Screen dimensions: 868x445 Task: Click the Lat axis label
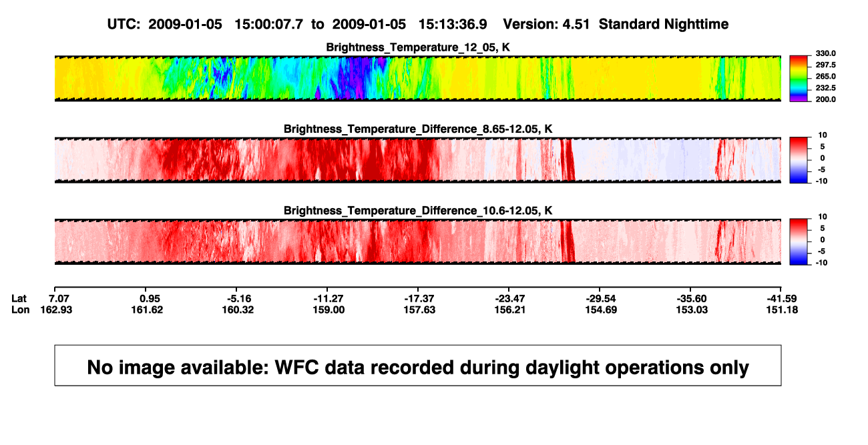tap(19, 298)
